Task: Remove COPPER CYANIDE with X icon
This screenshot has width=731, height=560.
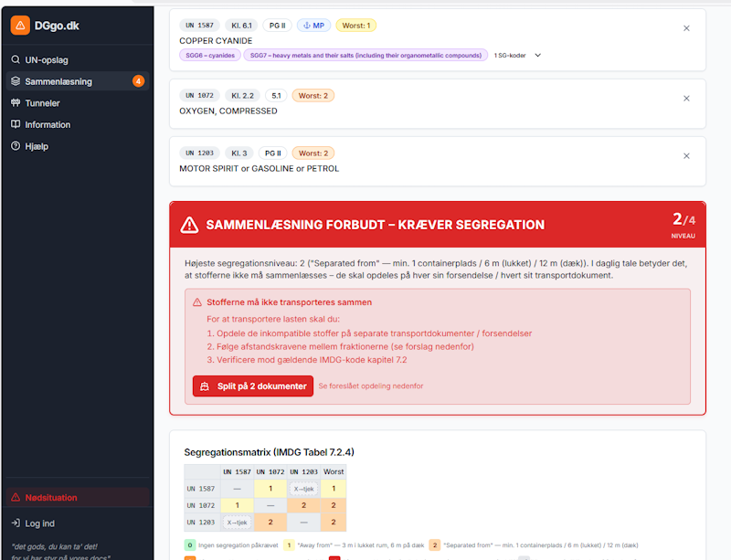Action: point(686,28)
